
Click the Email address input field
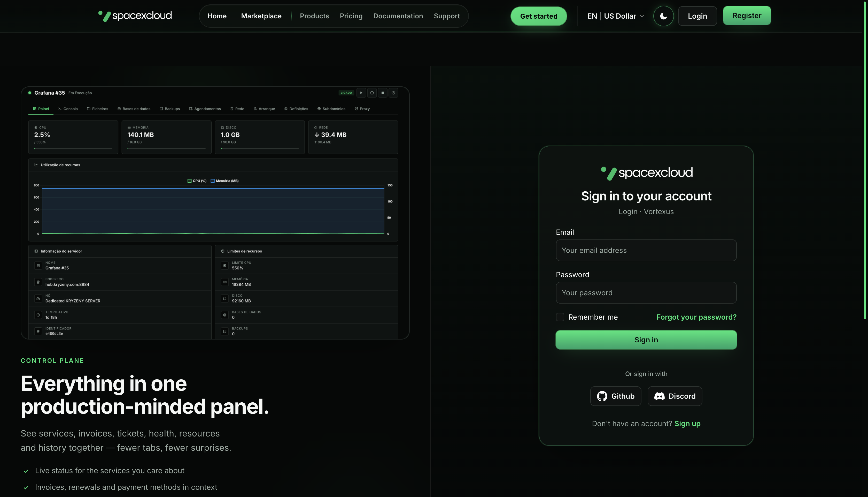646,250
